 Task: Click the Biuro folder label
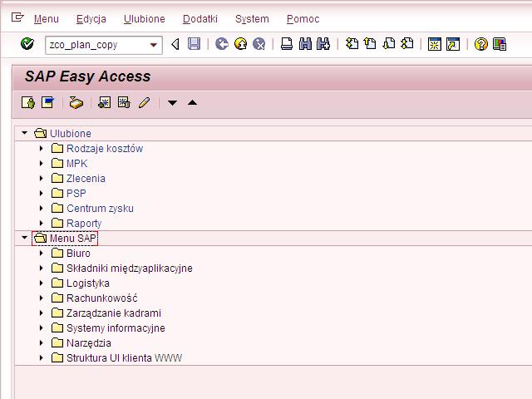78,254
